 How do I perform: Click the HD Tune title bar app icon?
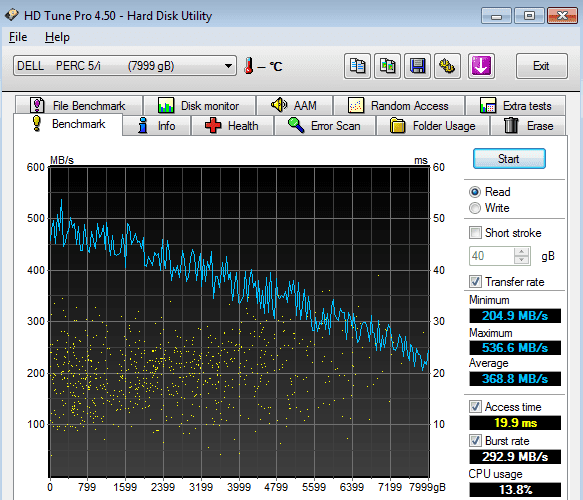pos(12,15)
